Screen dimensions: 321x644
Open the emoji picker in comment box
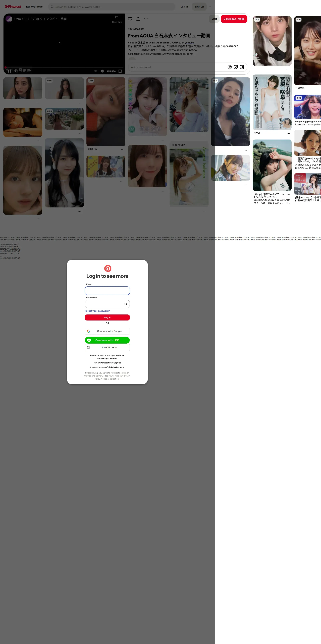(230, 67)
